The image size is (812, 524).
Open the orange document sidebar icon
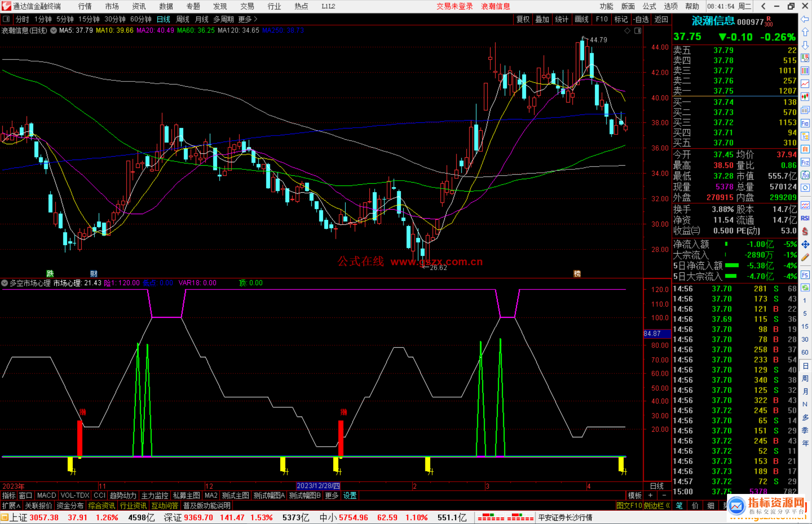pyautogui.click(x=805, y=149)
